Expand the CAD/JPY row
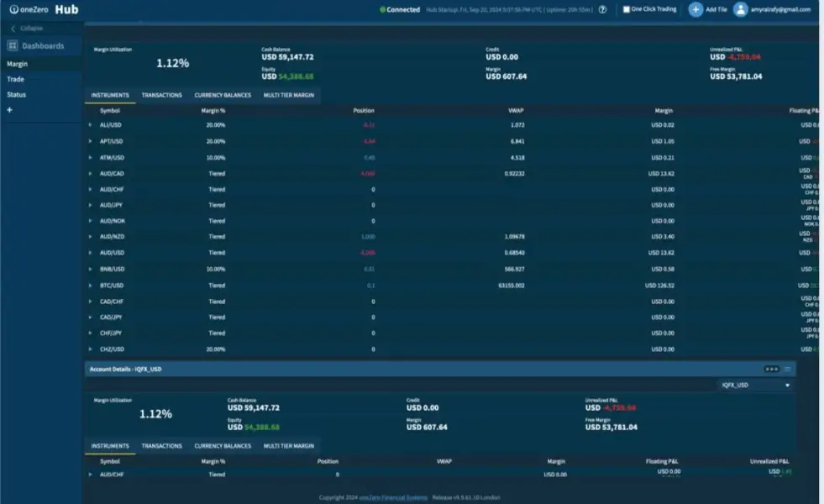The image size is (824, 504). [x=90, y=318]
